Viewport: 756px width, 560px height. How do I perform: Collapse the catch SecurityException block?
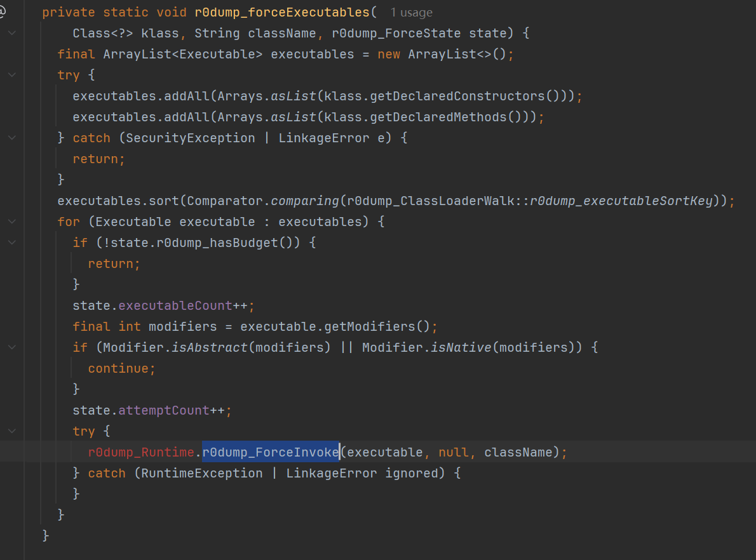point(12,138)
